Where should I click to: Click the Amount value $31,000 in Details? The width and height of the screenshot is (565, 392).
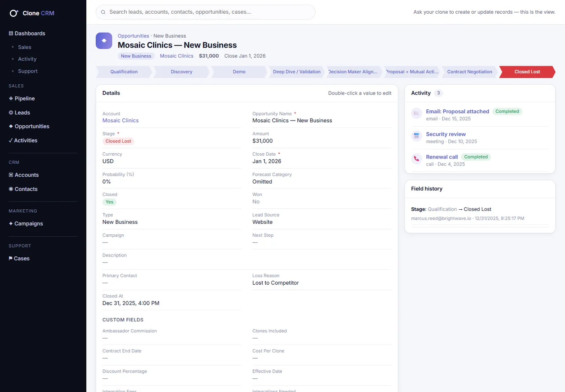[262, 141]
